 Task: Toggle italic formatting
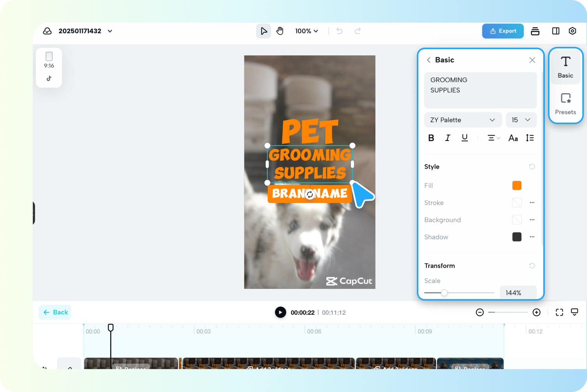click(448, 138)
